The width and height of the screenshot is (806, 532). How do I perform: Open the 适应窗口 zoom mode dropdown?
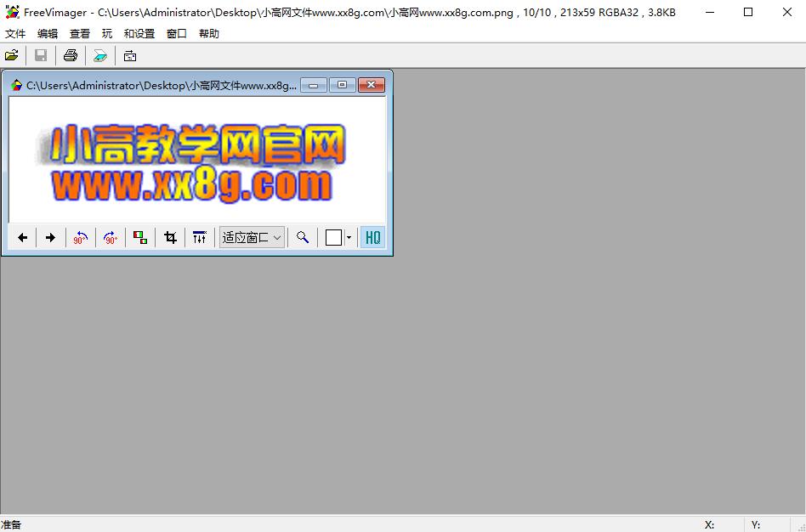[252, 237]
